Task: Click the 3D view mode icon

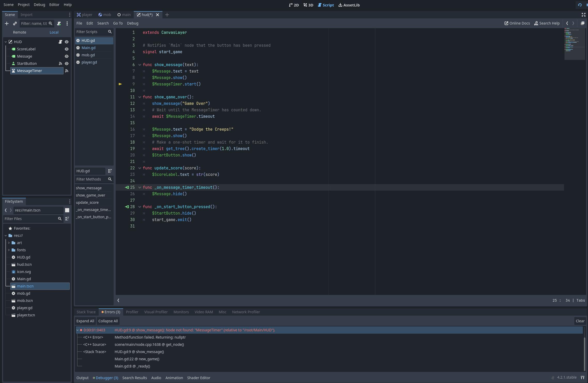Action: click(308, 5)
